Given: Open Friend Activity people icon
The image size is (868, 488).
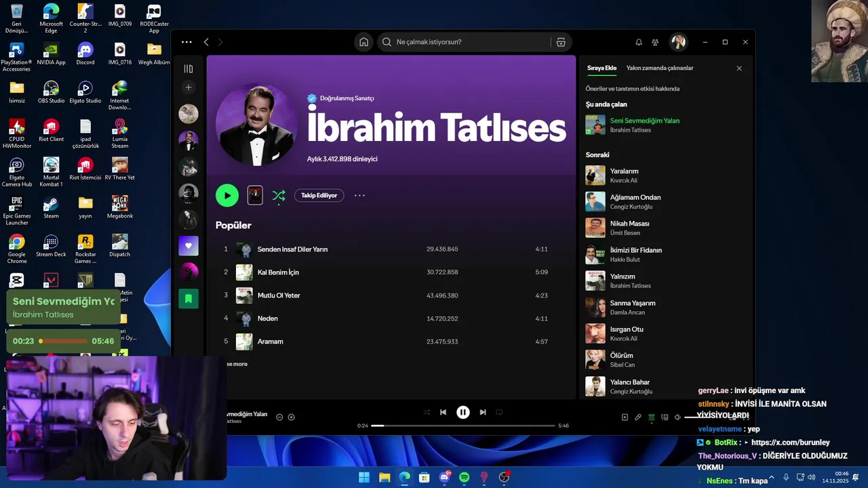Looking at the screenshot, I should point(655,42).
